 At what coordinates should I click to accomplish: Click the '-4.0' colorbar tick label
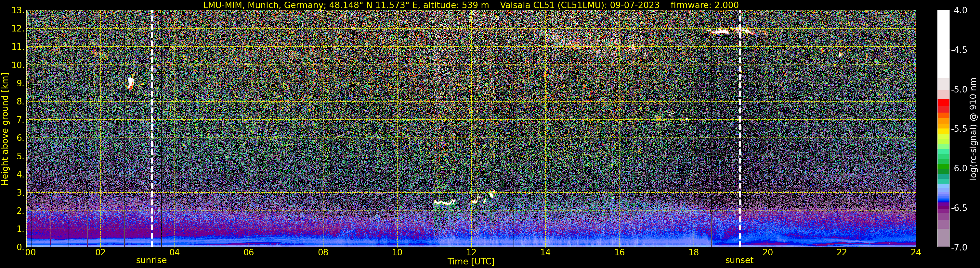click(959, 11)
